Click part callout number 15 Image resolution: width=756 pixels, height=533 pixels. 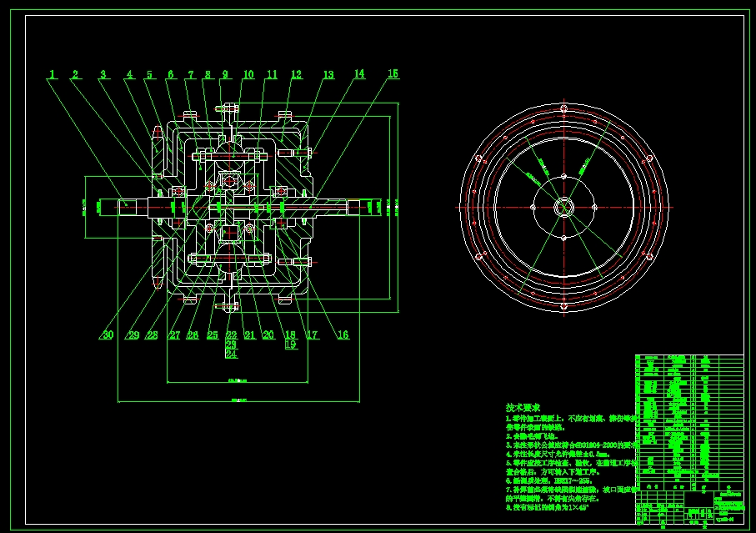click(393, 73)
